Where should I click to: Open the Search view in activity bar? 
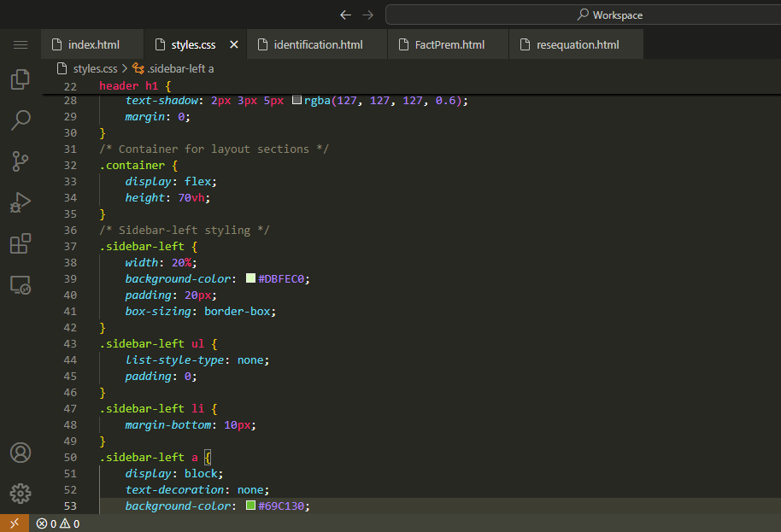pos(21,120)
